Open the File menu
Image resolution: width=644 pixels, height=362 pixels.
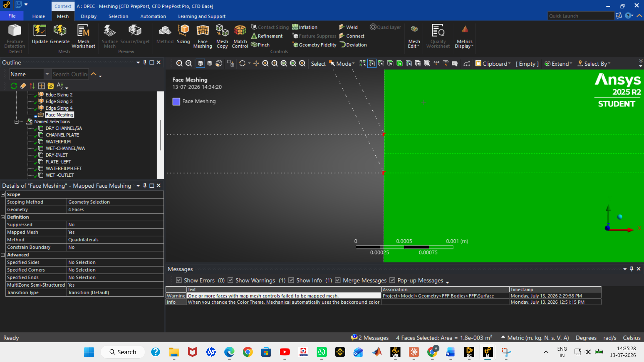(12, 16)
